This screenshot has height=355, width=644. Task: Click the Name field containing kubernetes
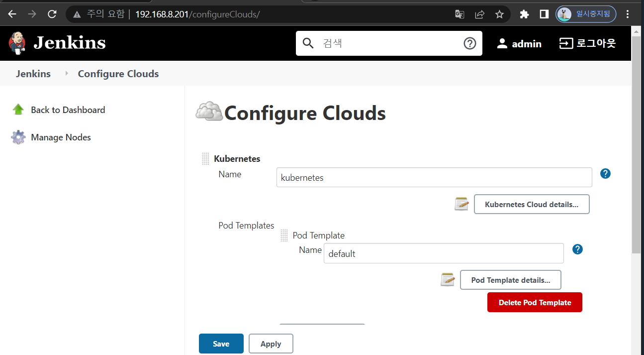434,177
